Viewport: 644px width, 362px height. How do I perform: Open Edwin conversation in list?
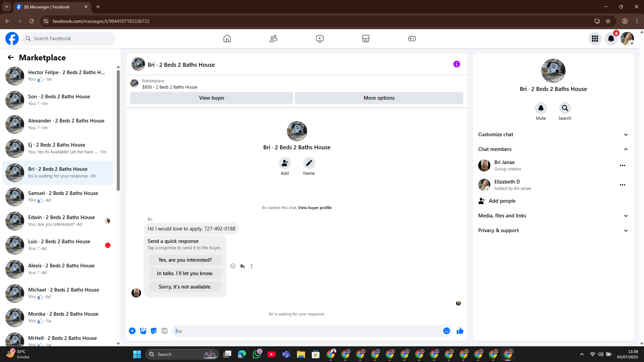click(58, 221)
